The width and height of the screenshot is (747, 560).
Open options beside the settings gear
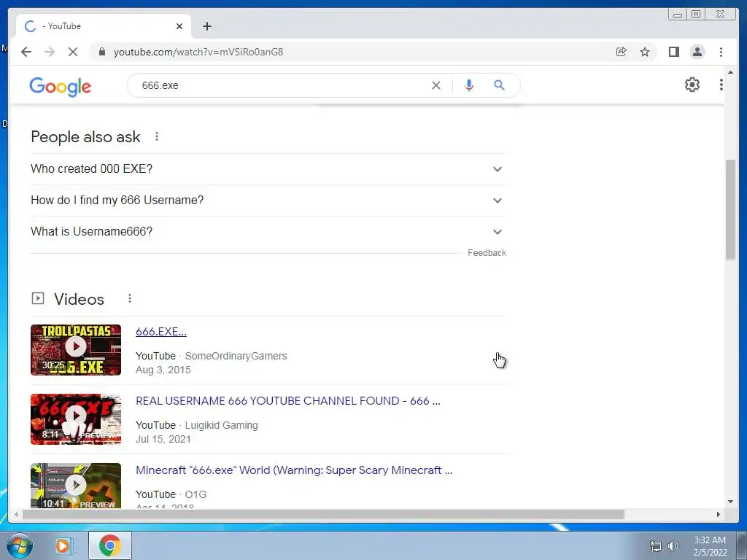click(721, 85)
